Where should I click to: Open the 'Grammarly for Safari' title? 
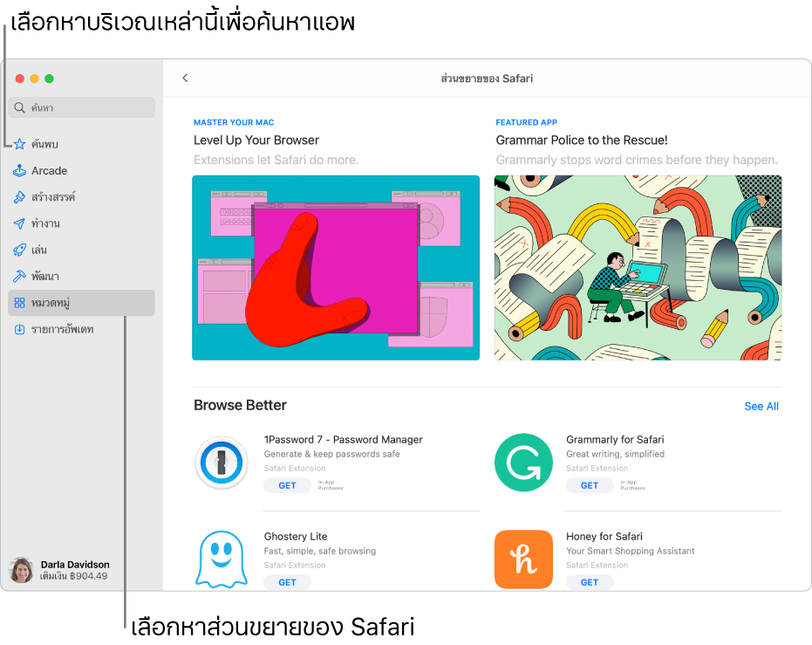[x=615, y=439]
